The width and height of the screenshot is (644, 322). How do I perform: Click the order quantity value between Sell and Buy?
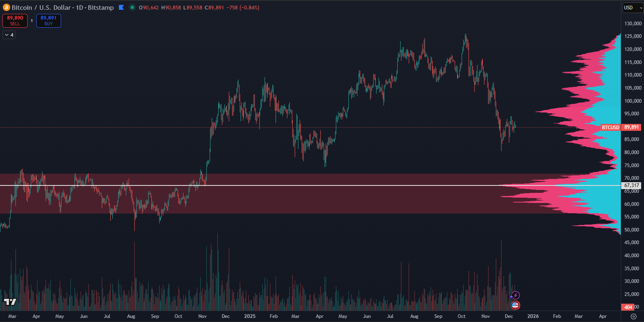pos(32,20)
